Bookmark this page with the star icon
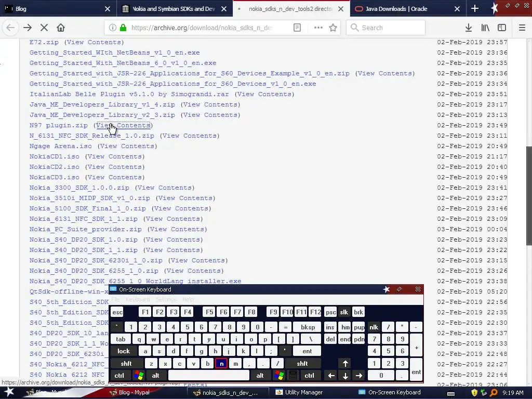This screenshot has height=399, width=532. coord(333,28)
